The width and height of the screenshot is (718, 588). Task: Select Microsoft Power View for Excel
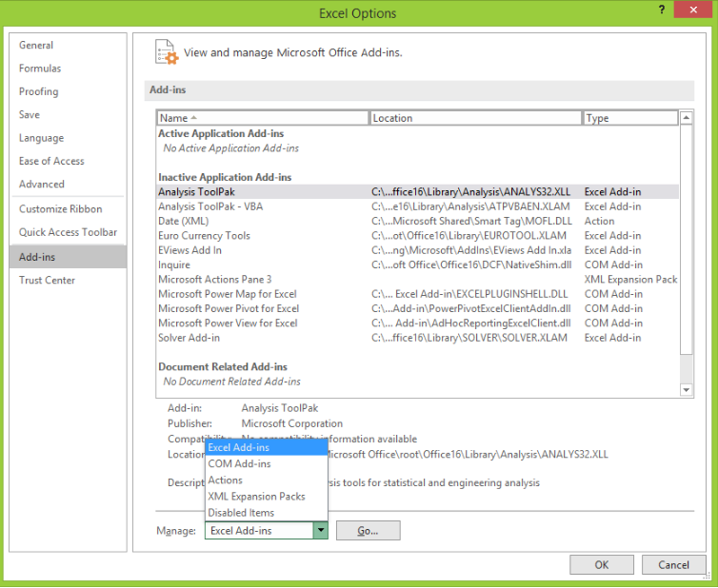click(x=417, y=323)
